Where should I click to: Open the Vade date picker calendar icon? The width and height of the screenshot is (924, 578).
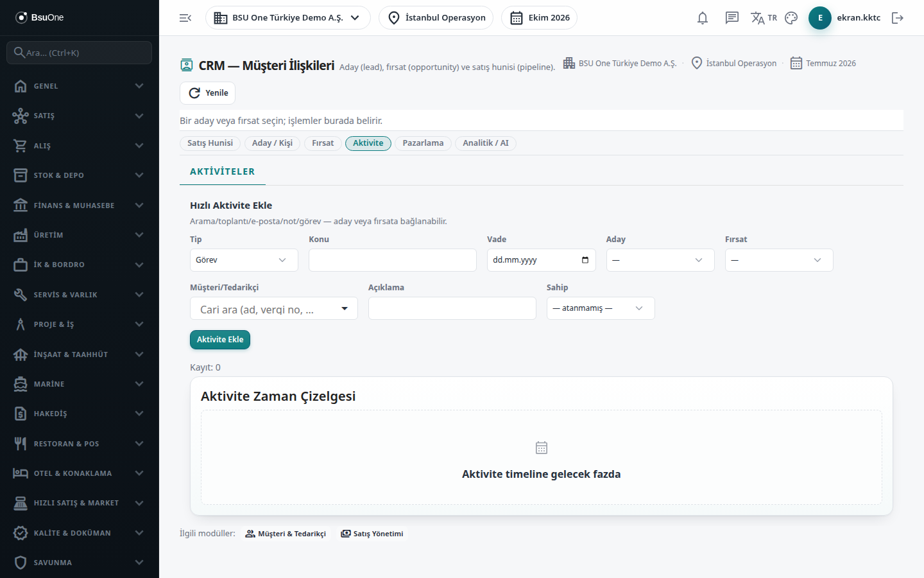pos(585,260)
